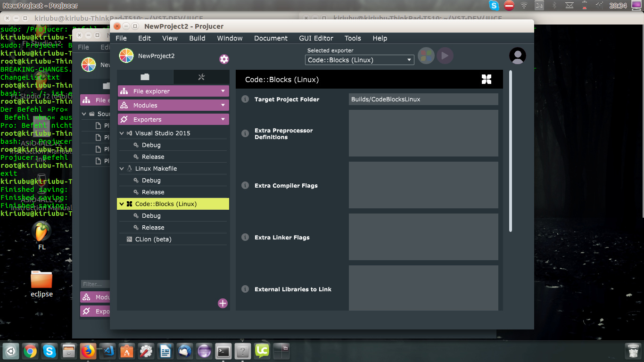Open the Help menu
644x362 pixels.
pyautogui.click(x=380, y=38)
